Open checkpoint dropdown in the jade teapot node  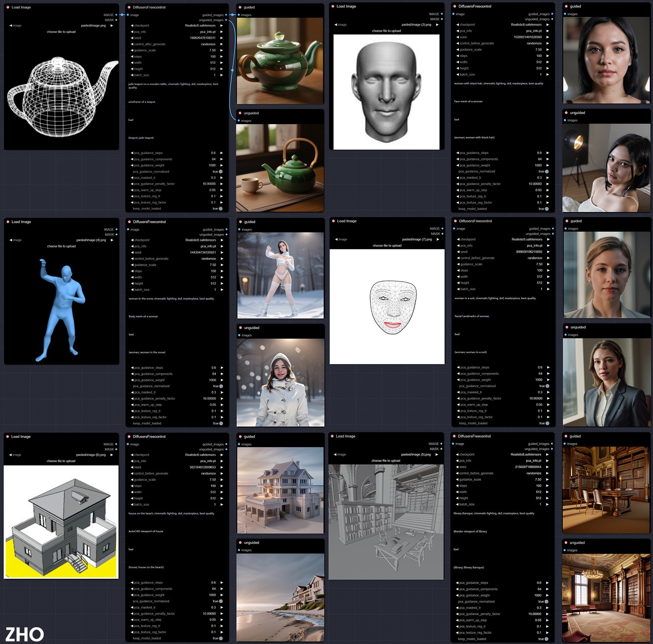click(177, 26)
